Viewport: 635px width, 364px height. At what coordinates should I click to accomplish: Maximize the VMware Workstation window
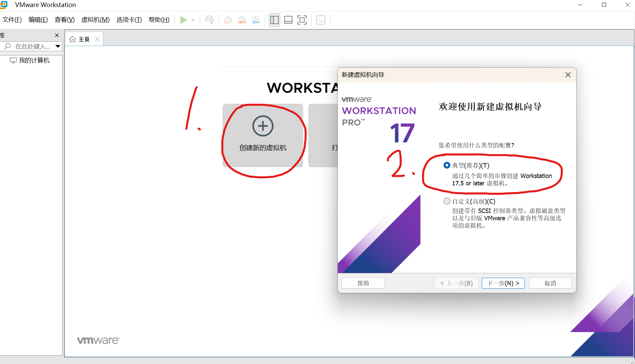click(x=604, y=5)
